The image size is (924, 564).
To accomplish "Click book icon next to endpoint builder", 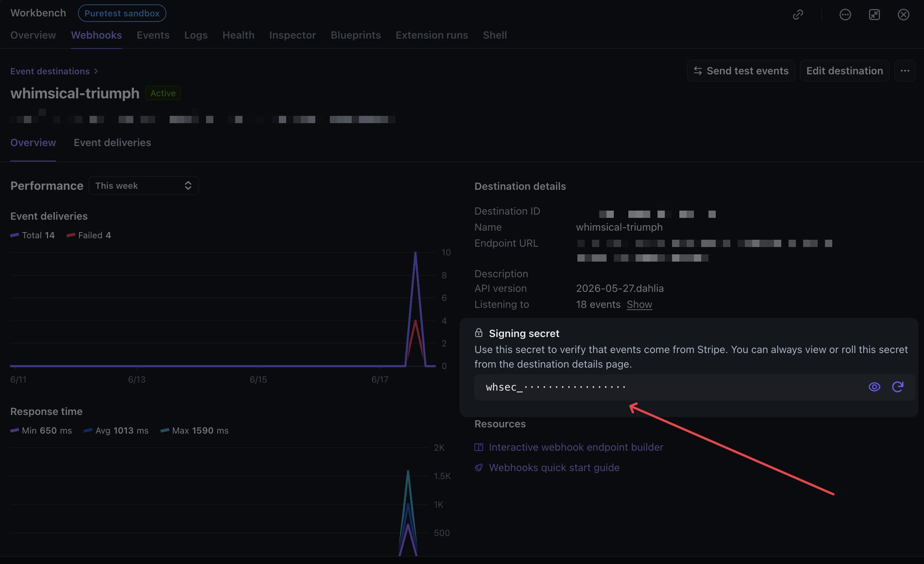I will [478, 447].
